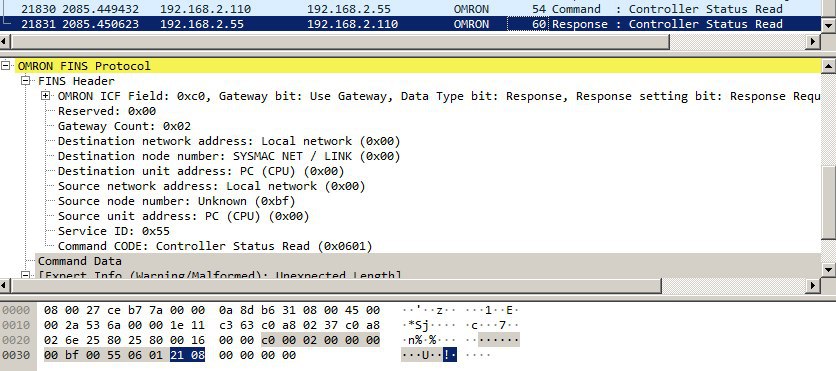Select Destination network address field
836x371 pixels.
(x=229, y=141)
